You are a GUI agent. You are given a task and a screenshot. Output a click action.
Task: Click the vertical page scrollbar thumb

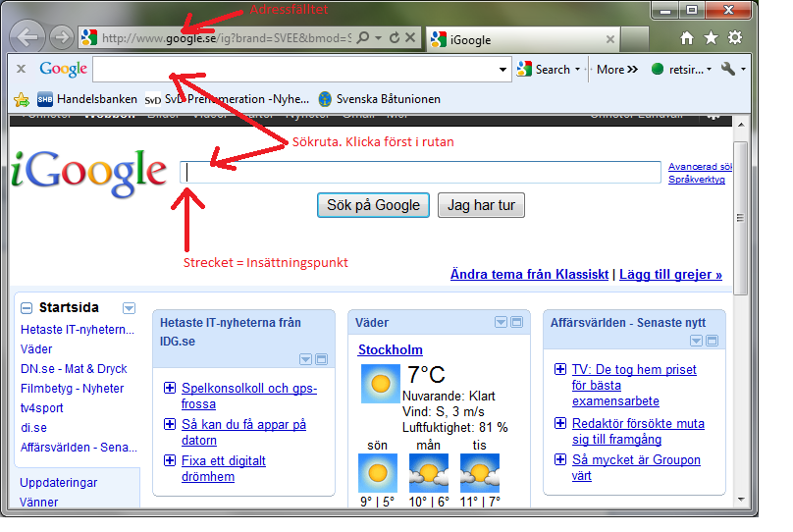pyautogui.click(x=740, y=218)
